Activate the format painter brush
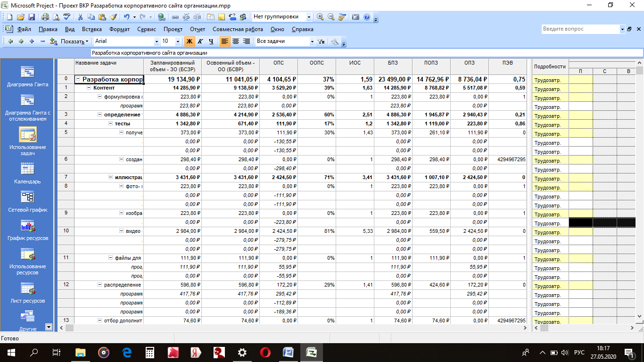This screenshot has height=362, width=644. (113, 17)
